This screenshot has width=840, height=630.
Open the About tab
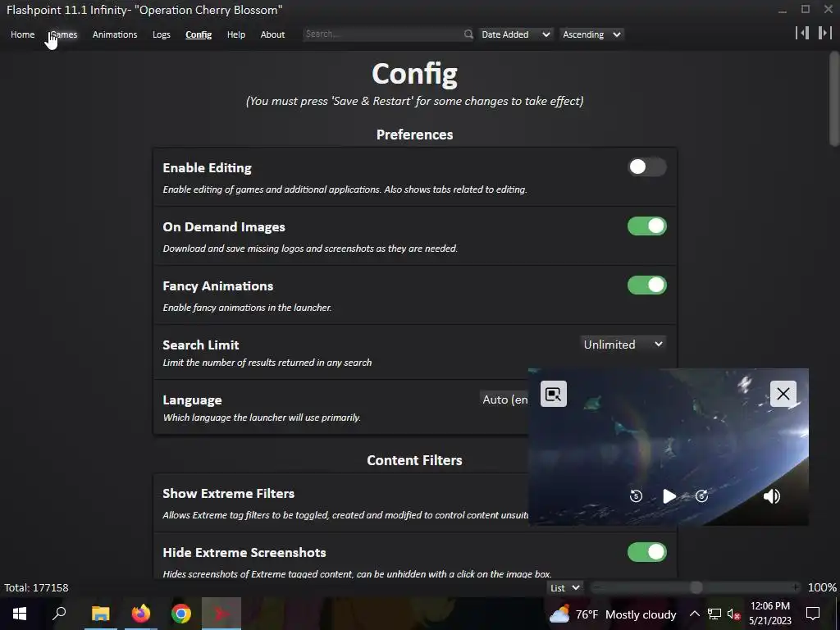click(x=272, y=34)
